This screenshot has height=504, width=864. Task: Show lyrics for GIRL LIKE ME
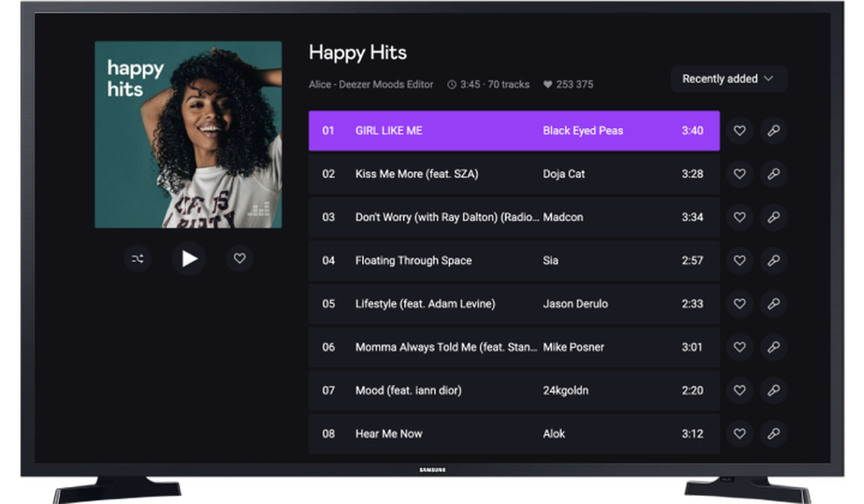click(773, 131)
